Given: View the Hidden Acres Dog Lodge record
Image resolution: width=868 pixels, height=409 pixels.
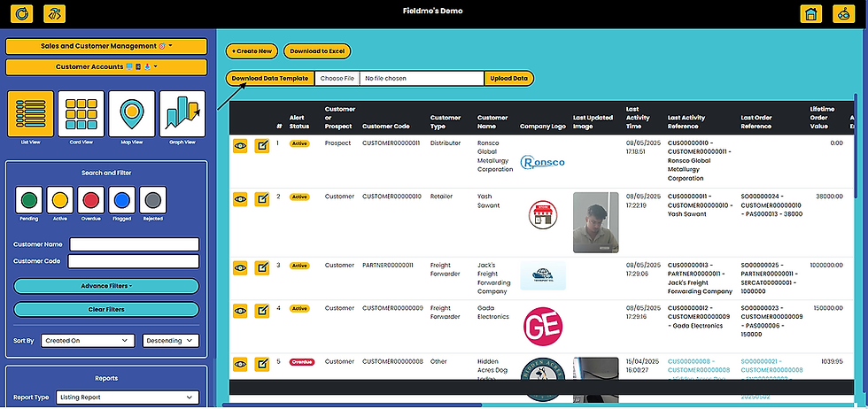Looking at the screenshot, I should click(240, 364).
